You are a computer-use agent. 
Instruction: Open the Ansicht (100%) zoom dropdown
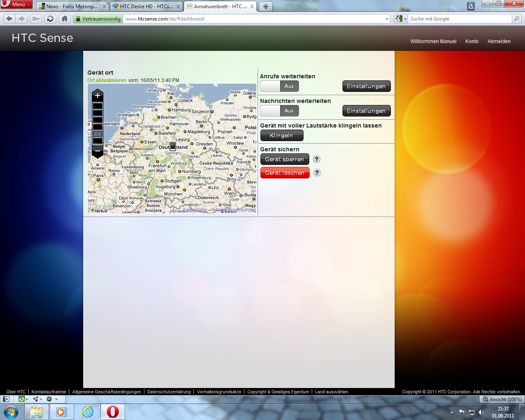(502, 399)
